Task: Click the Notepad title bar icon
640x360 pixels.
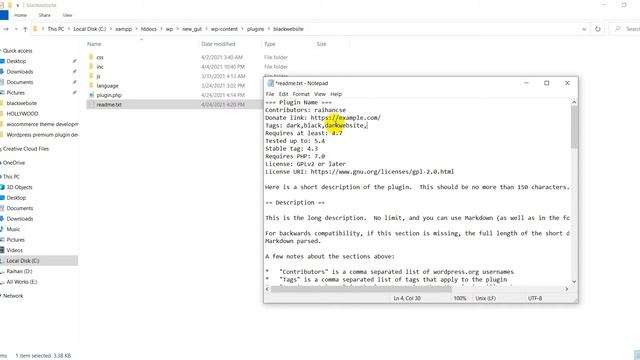Action: click(270, 83)
